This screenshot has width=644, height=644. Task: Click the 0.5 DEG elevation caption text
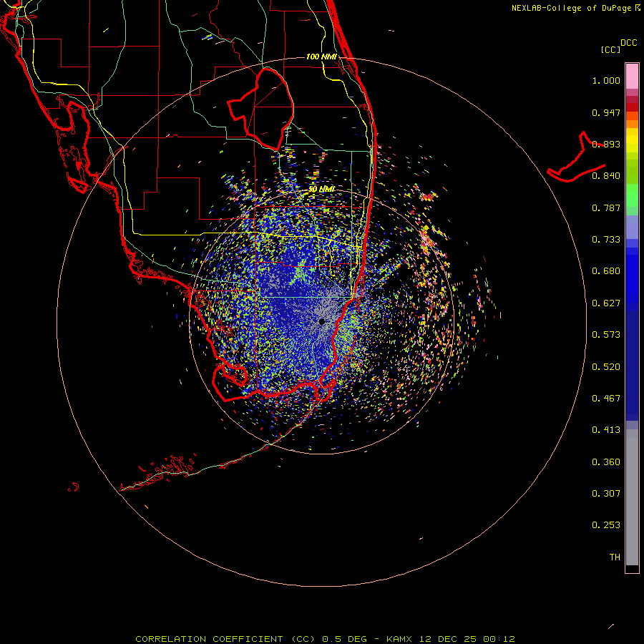point(344,639)
